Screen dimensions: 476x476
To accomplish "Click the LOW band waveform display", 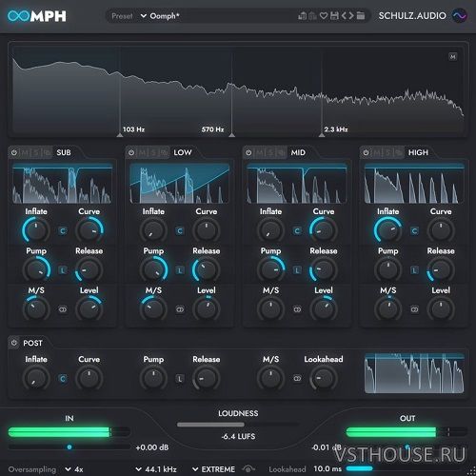I will [180, 184].
